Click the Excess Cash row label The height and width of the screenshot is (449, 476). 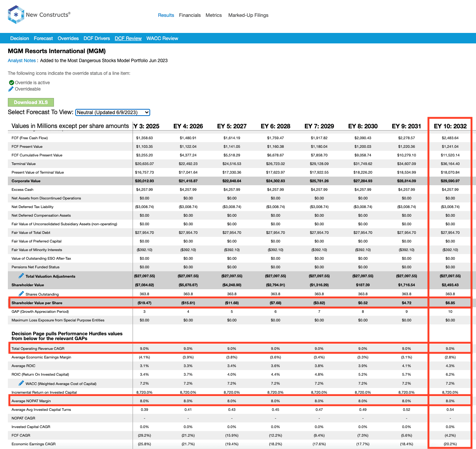(22, 190)
